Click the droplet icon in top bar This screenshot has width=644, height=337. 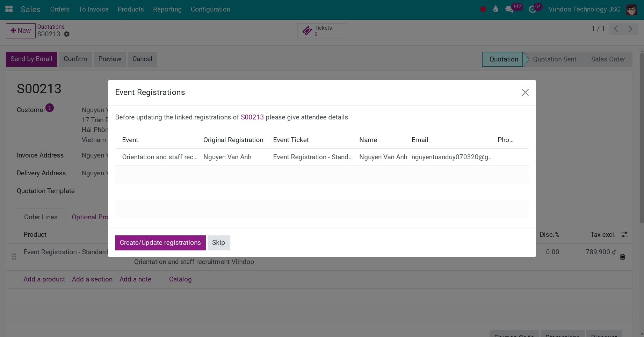pyautogui.click(x=495, y=9)
